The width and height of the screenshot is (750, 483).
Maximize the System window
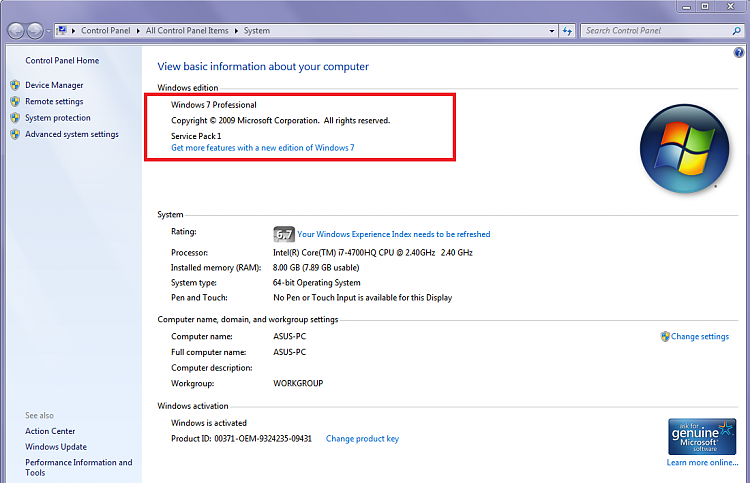tap(705, 6)
